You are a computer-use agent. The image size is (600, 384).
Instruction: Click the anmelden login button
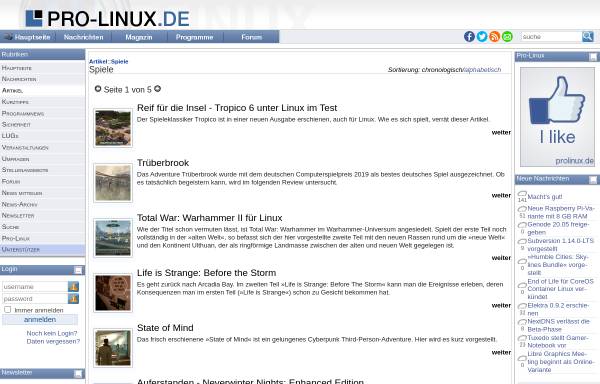(40, 319)
